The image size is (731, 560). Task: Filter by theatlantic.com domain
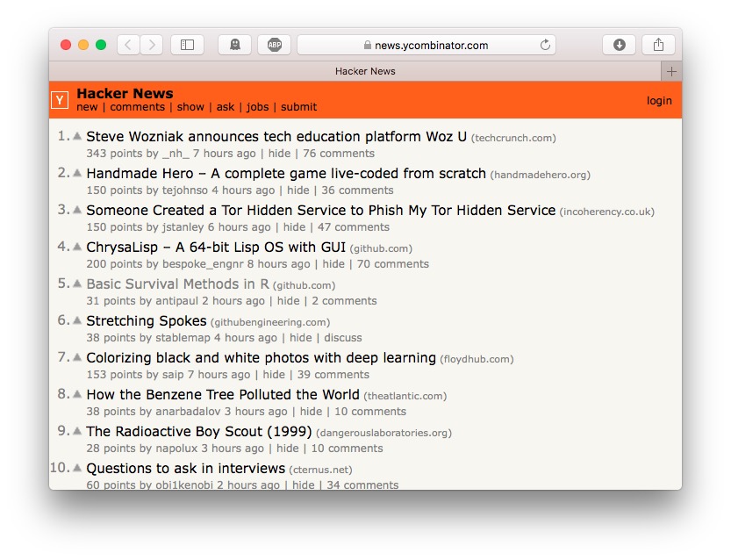coord(405,396)
